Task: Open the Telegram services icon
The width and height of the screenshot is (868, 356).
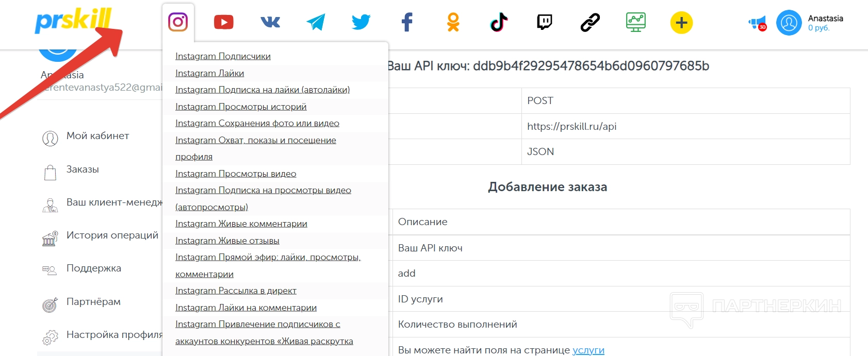Action: pos(316,22)
